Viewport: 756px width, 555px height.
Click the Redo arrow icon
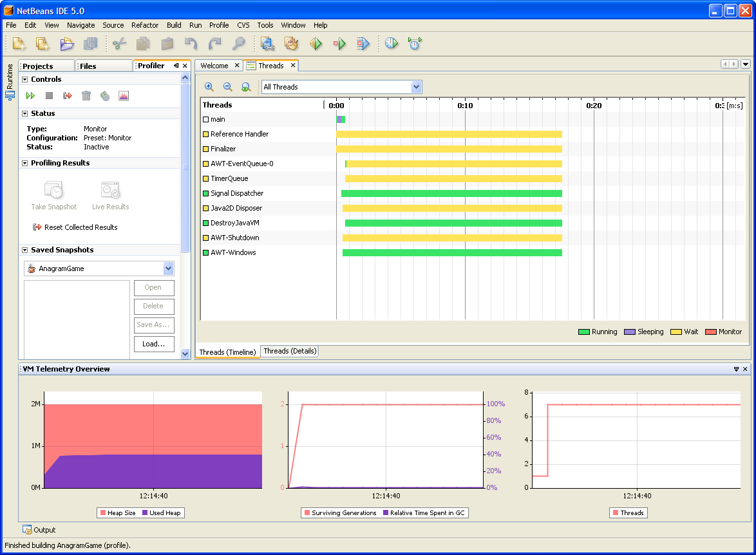click(x=214, y=44)
